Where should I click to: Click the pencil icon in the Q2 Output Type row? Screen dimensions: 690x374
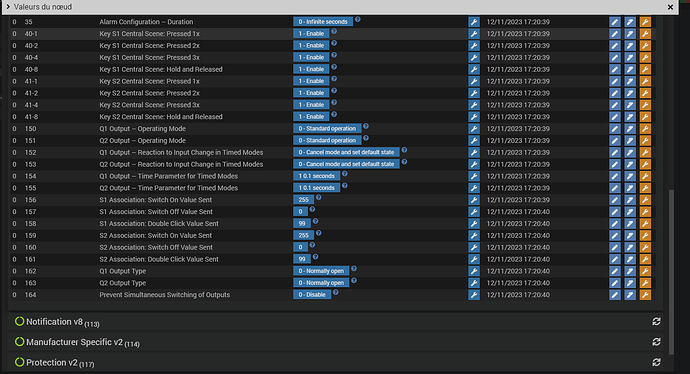pos(615,283)
